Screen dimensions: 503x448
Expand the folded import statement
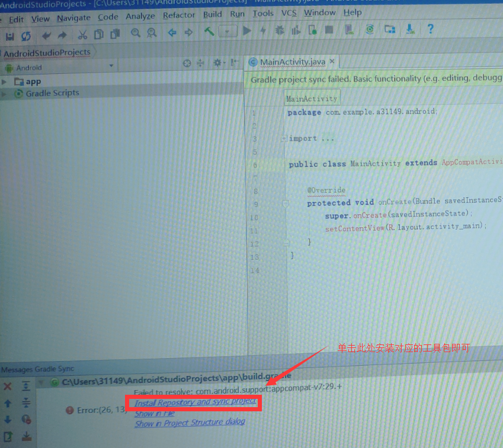(284, 138)
